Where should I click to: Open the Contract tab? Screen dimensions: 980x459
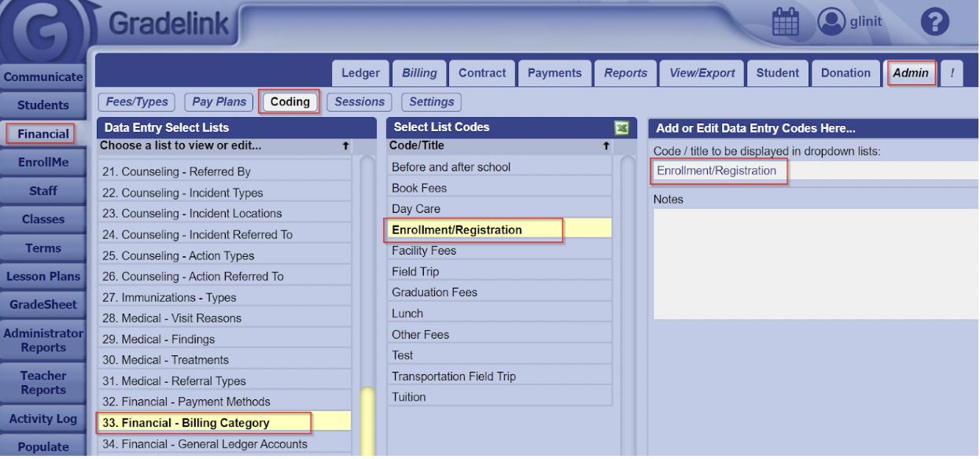click(482, 73)
